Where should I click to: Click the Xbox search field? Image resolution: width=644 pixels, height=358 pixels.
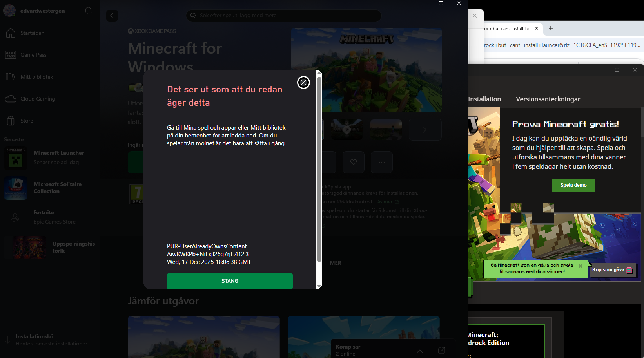click(283, 15)
